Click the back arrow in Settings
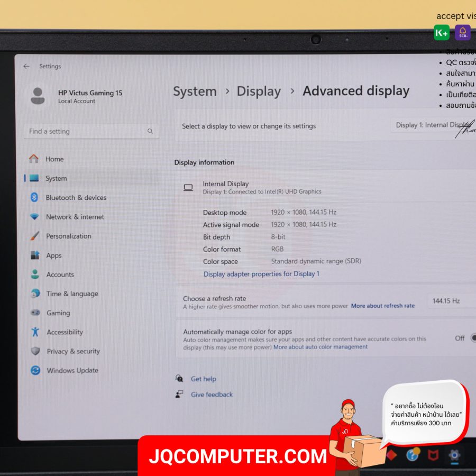This screenshot has width=476, height=476. click(x=26, y=66)
